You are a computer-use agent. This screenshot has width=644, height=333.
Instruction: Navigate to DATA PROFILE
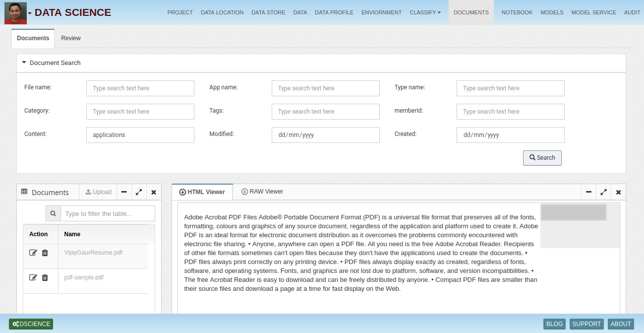[x=334, y=12]
